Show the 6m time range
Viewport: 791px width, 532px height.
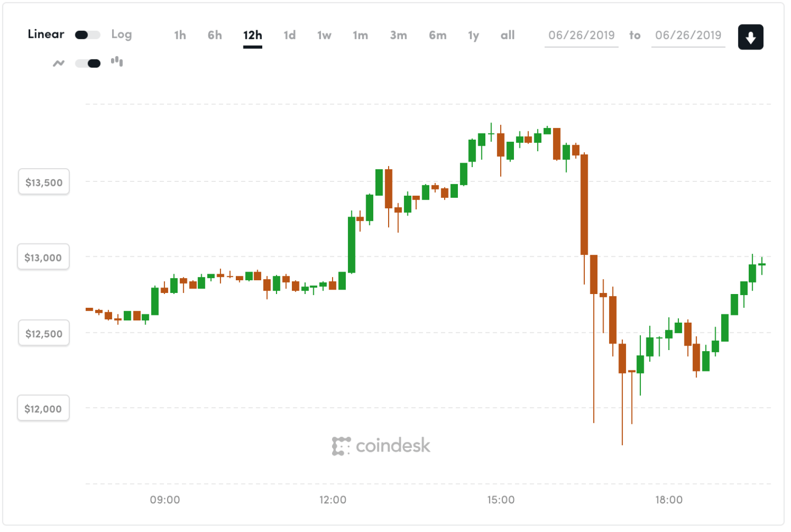(x=438, y=36)
